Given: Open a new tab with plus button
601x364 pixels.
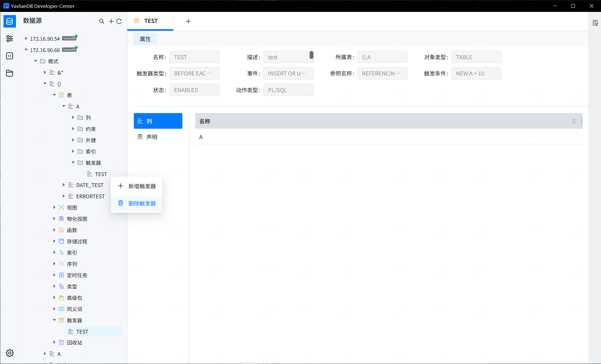Looking at the screenshot, I should (188, 21).
